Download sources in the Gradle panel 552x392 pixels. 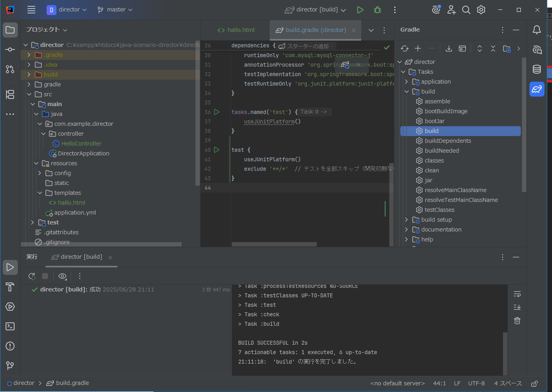(449, 48)
